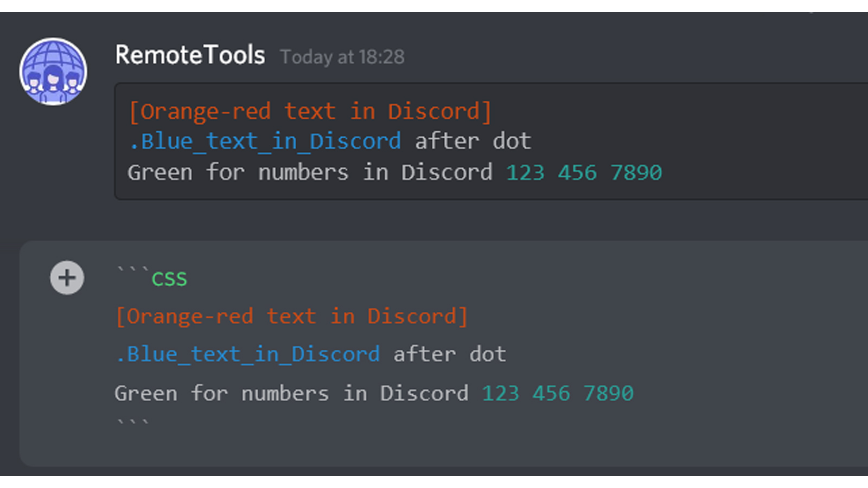The height and width of the screenshot is (488, 868).
Task: Click the orange-red bracketed line in message input
Action: 291,317
